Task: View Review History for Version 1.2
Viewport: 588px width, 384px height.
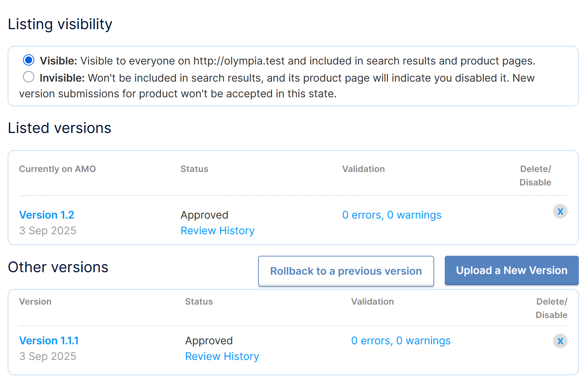Action: [217, 231]
